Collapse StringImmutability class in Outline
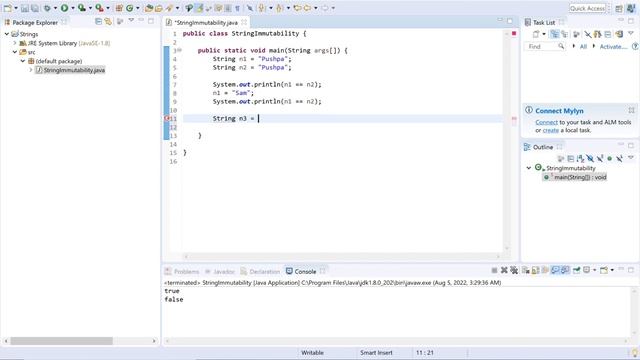Image resolution: width=640 pixels, height=360 pixels. (529, 168)
